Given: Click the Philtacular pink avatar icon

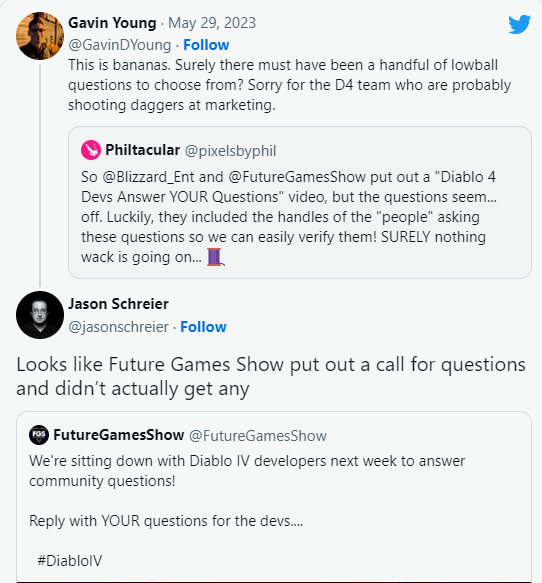Looking at the screenshot, I should pos(91,150).
